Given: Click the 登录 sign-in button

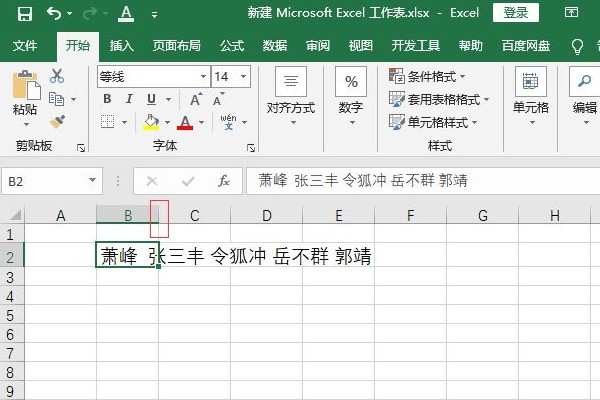Looking at the screenshot, I should click(516, 13).
